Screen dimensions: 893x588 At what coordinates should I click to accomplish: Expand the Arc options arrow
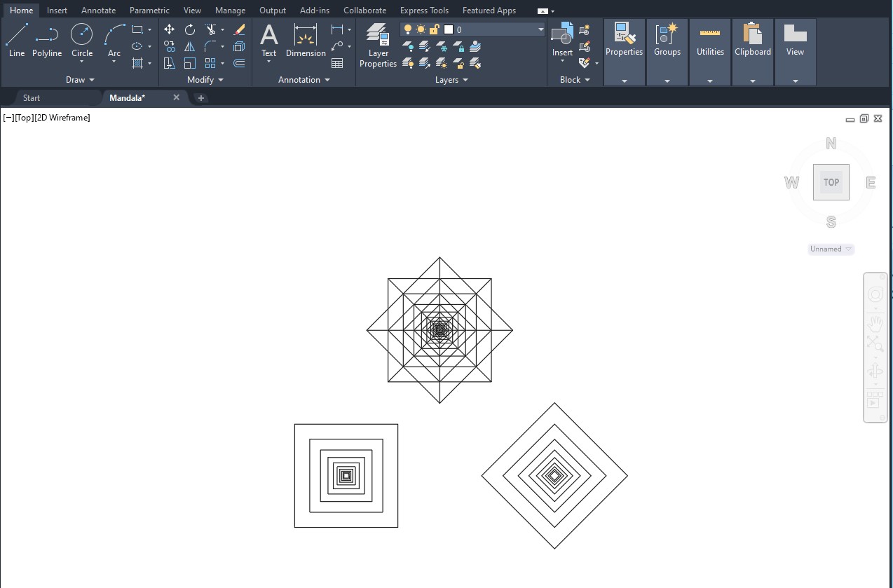[x=114, y=62]
